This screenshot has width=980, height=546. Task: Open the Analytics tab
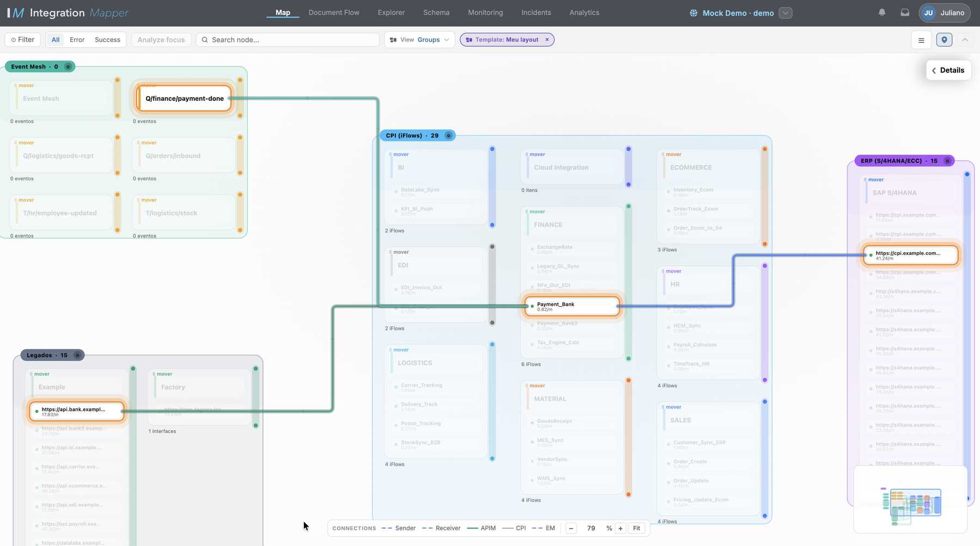click(x=584, y=13)
